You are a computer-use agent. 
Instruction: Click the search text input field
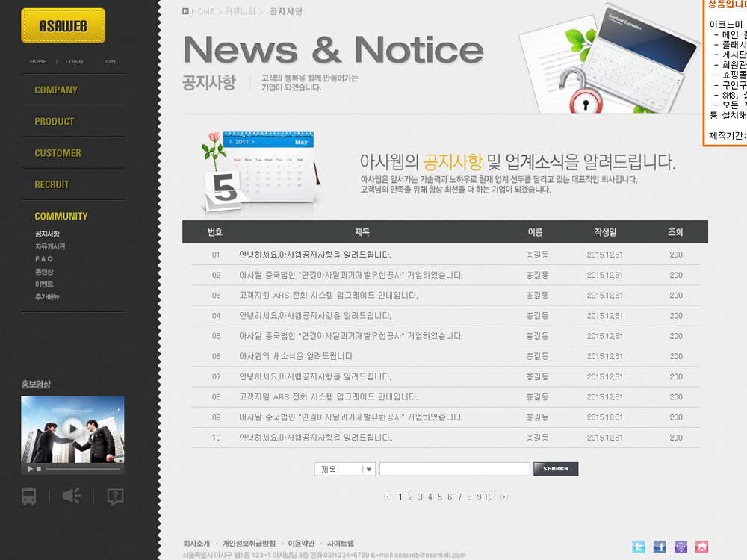pos(454,469)
